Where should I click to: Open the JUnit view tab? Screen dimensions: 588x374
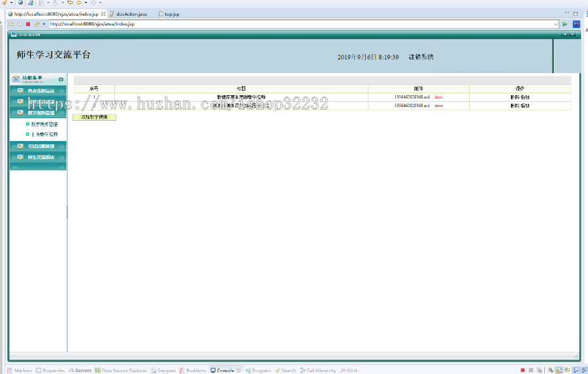pos(349,370)
